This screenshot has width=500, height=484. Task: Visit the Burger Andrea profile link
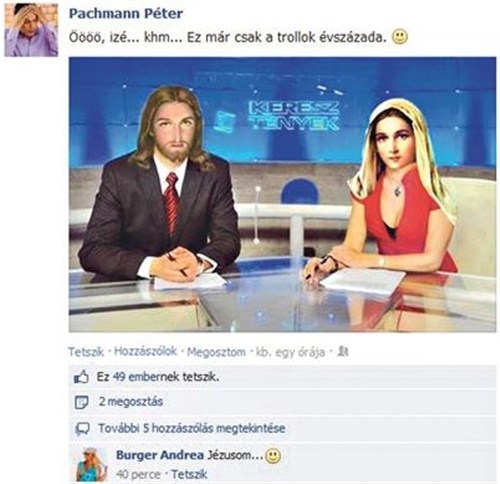pyautogui.click(x=160, y=455)
